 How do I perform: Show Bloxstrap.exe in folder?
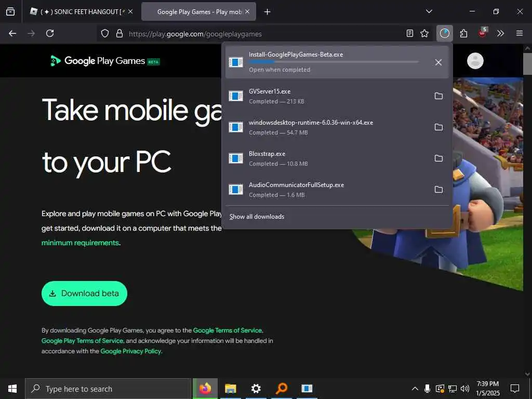pyautogui.click(x=438, y=158)
